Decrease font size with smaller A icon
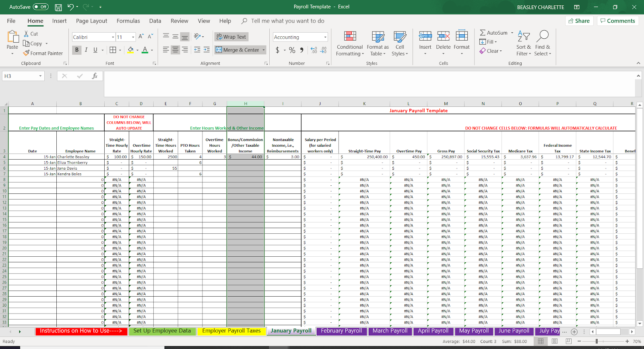Viewport: 644px width, 349px height. 150,37
